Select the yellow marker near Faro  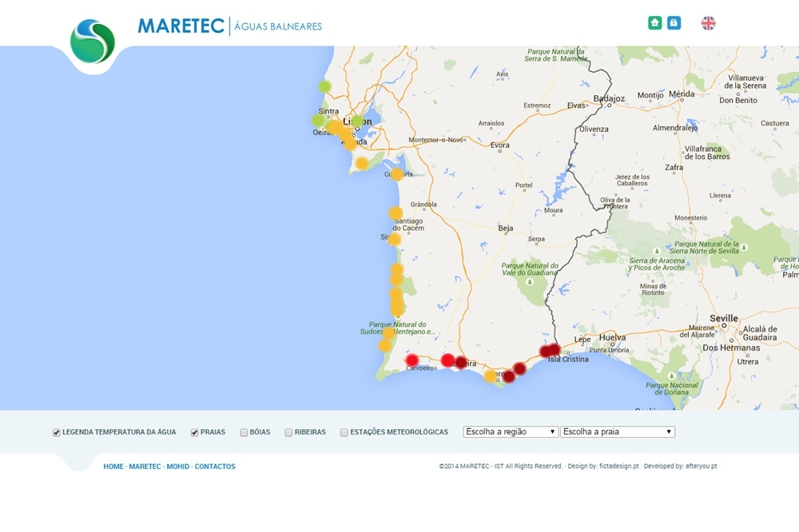491,376
